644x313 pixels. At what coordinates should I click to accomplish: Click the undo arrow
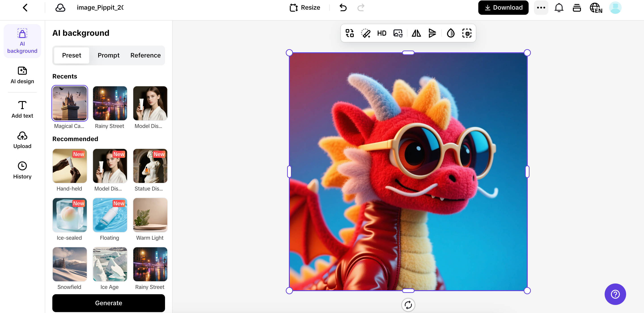[343, 8]
